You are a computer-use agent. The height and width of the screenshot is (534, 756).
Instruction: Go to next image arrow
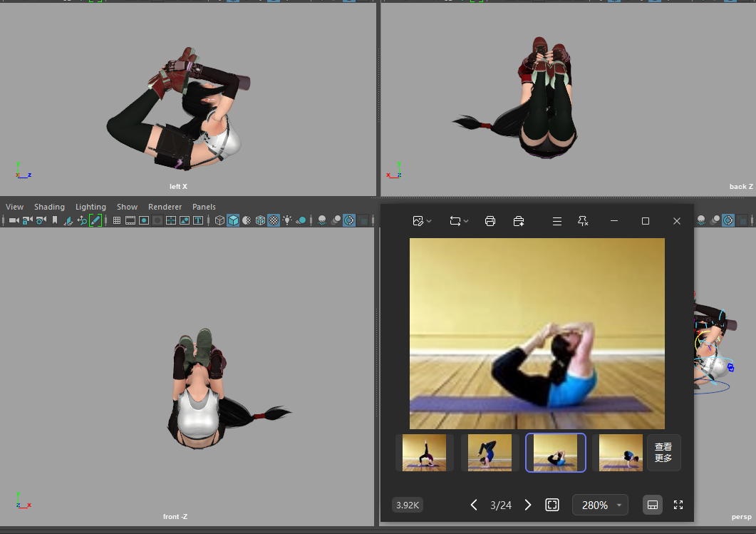coord(527,505)
